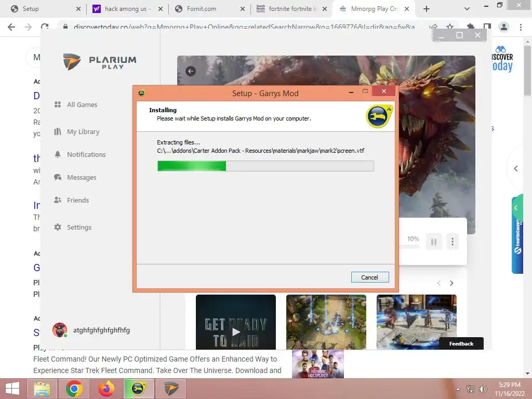Open the battlefield screenshot thumbnail
The height and width of the screenshot is (399, 532).
click(x=326, y=322)
